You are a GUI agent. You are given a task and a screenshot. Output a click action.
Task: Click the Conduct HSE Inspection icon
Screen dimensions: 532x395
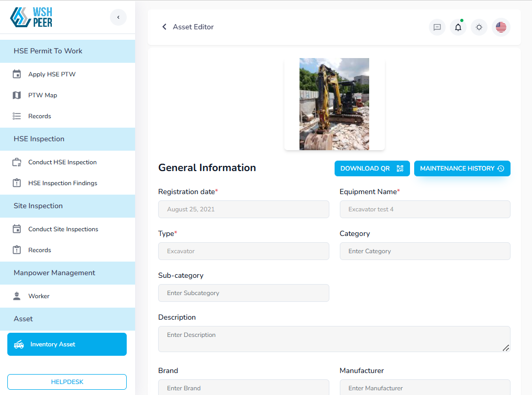point(17,162)
